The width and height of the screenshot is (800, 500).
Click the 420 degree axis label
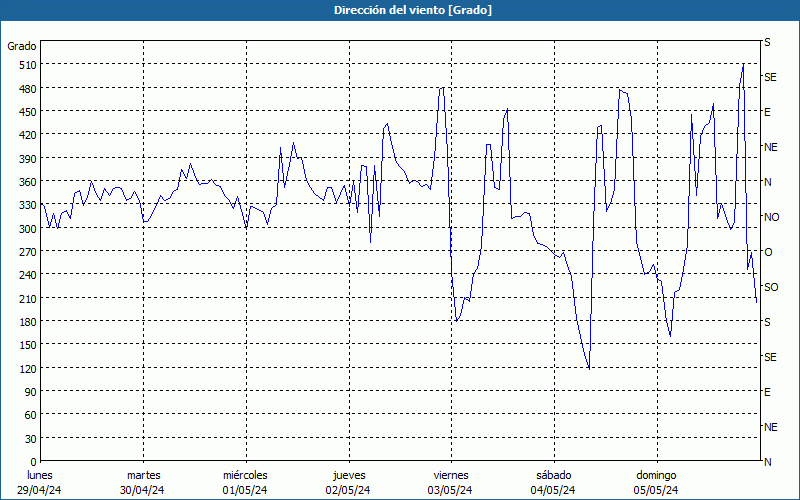pyautogui.click(x=28, y=135)
